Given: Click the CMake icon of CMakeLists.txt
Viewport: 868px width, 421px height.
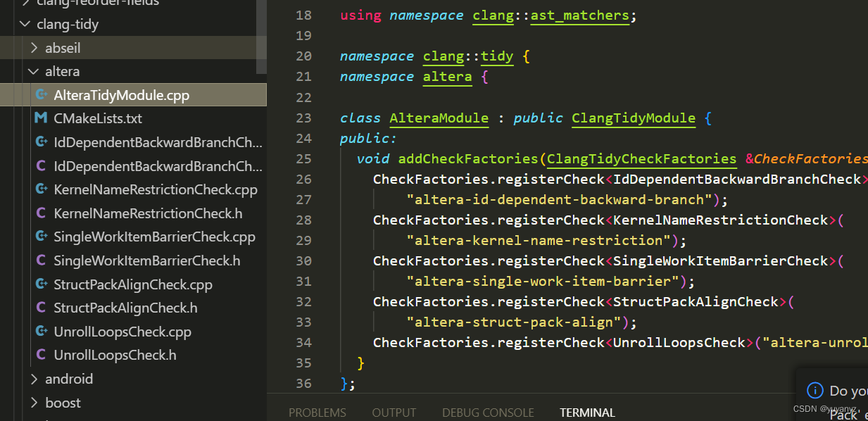Looking at the screenshot, I should [42, 118].
